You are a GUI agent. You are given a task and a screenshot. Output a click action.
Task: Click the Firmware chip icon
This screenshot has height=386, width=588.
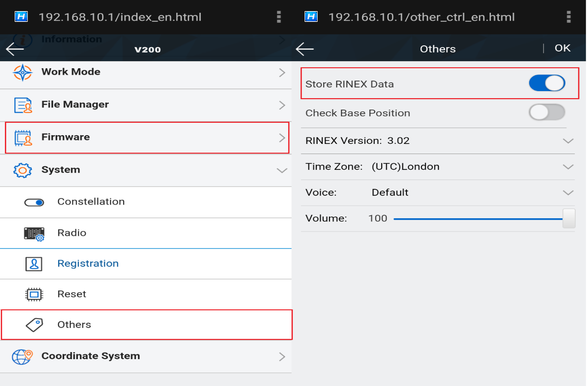pos(23,138)
